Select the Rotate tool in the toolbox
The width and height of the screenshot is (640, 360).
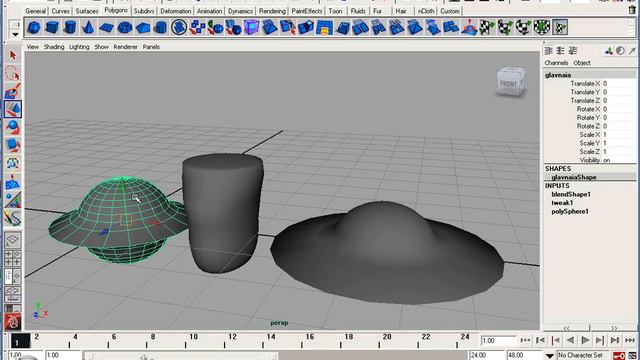click(13, 127)
